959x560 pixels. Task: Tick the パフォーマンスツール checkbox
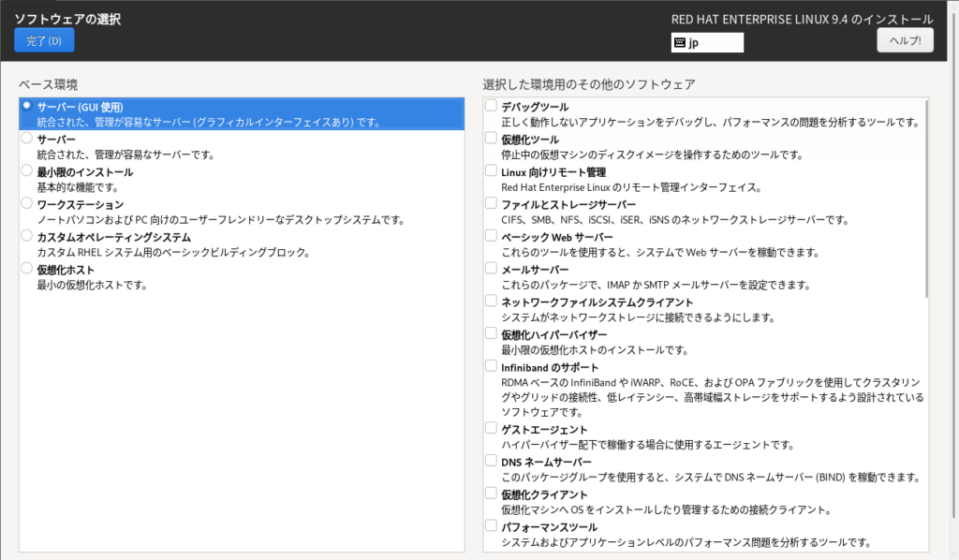point(491,526)
